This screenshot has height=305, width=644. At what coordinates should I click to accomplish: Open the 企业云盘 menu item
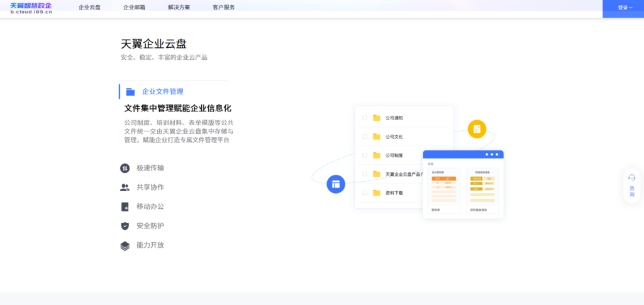[89, 8]
